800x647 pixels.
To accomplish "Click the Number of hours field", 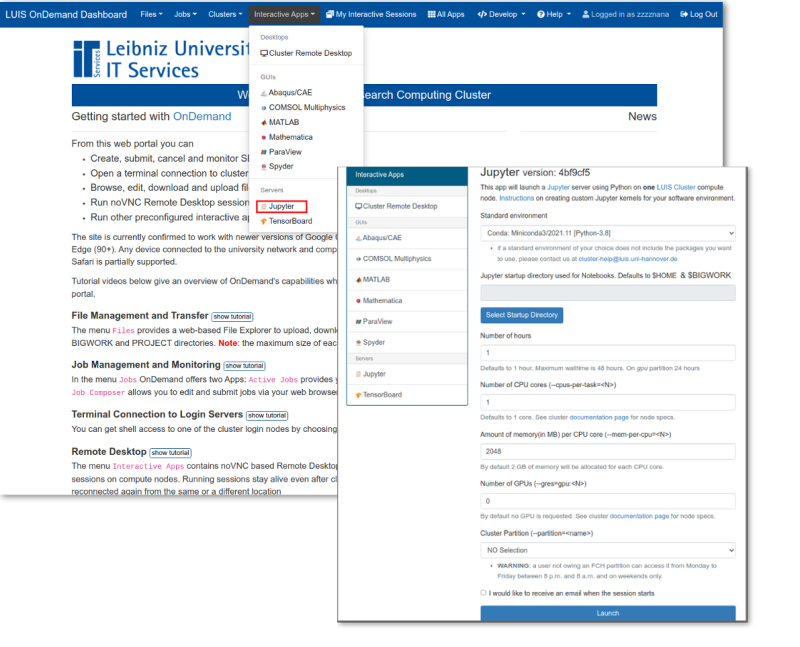I will [608, 353].
